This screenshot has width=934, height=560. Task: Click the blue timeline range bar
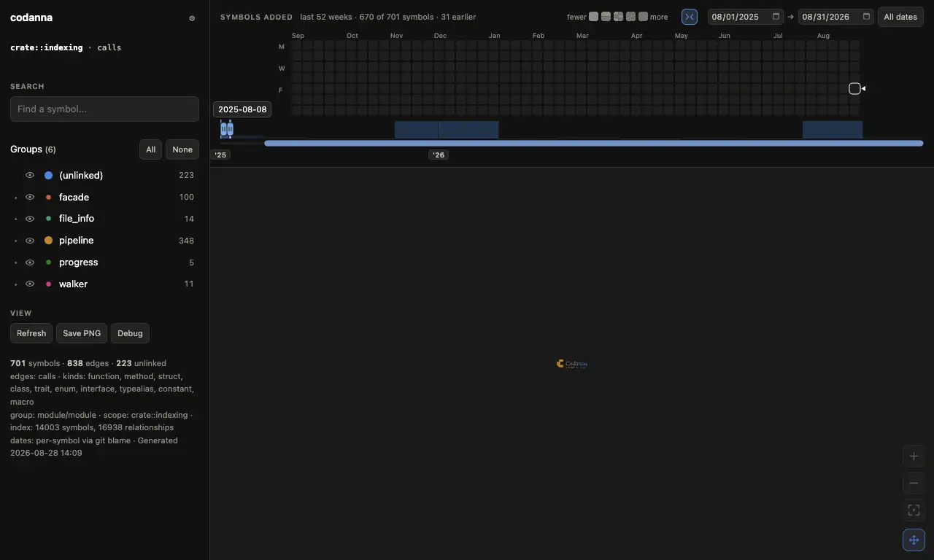594,143
